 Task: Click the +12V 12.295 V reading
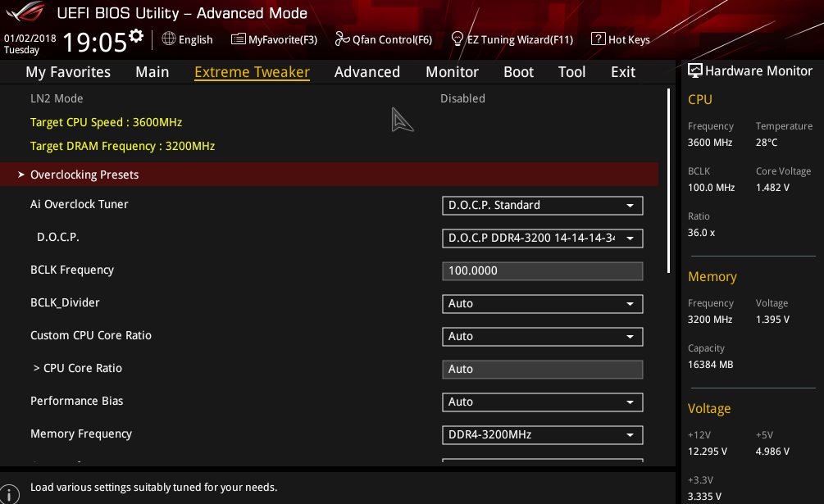tap(708, 452)
